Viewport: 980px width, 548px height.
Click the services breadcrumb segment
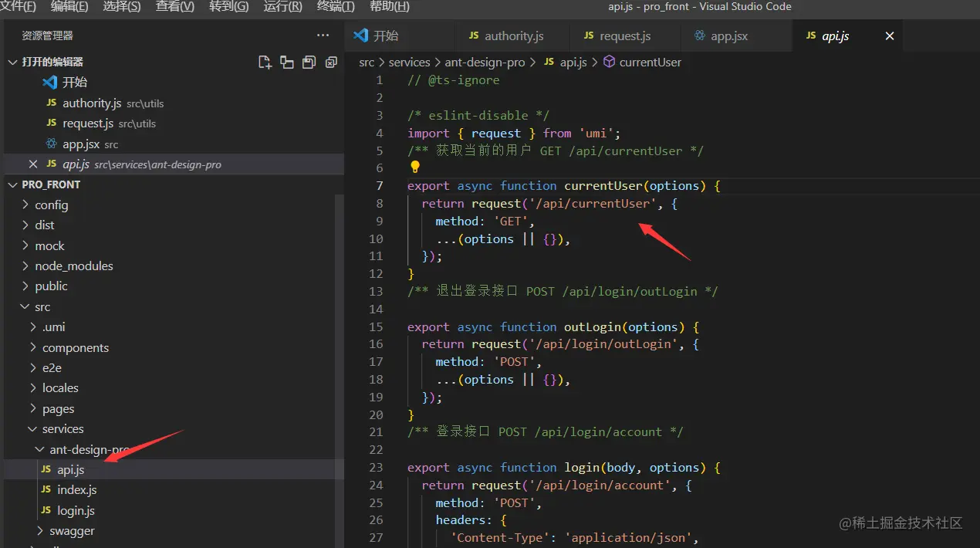(x=409, y=62)
